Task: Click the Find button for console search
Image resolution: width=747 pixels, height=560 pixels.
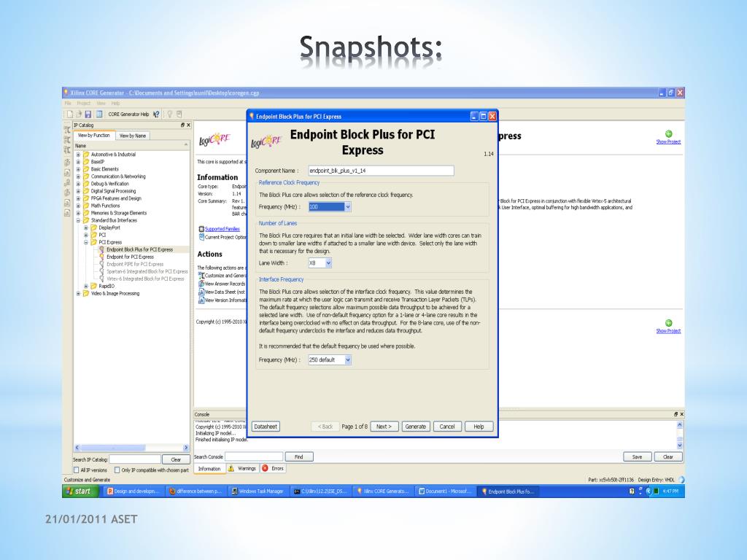Action: (x=298, y=457)
